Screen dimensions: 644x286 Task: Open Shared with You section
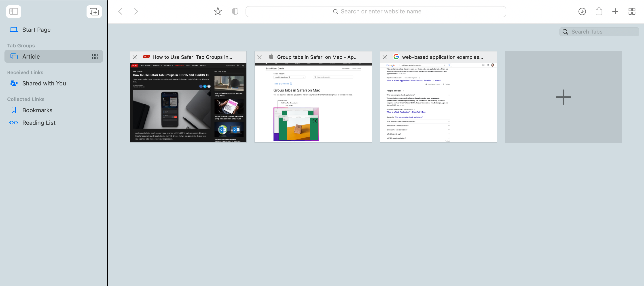click(44, 83)
